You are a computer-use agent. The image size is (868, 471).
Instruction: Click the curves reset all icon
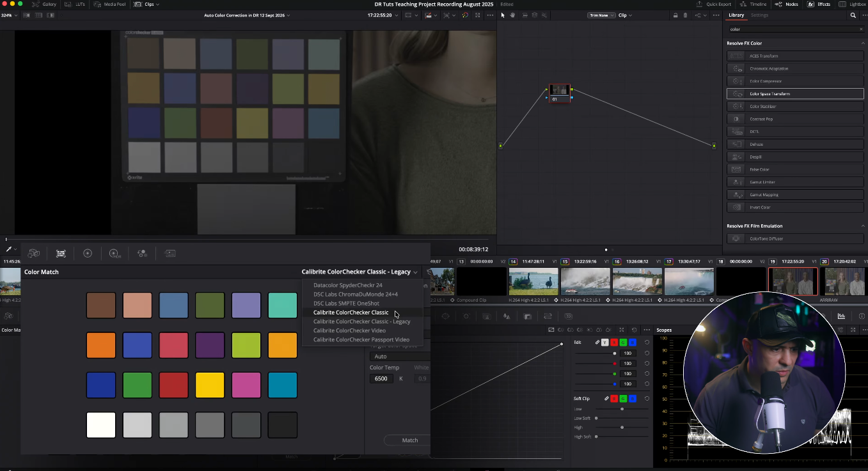634,330
